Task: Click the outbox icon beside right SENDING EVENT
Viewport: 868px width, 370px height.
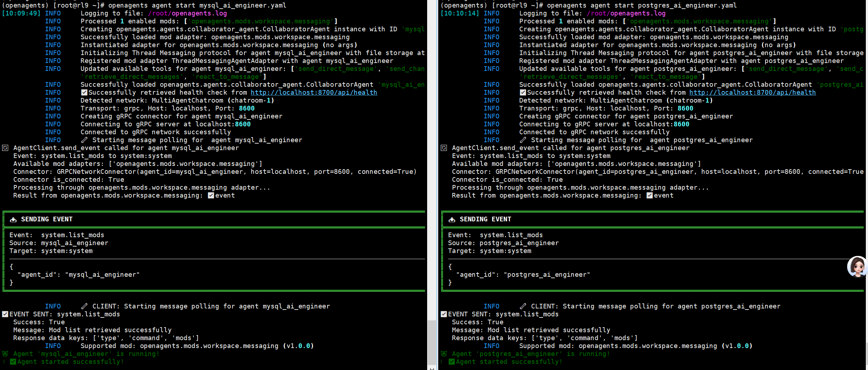Action: point(452,220)
